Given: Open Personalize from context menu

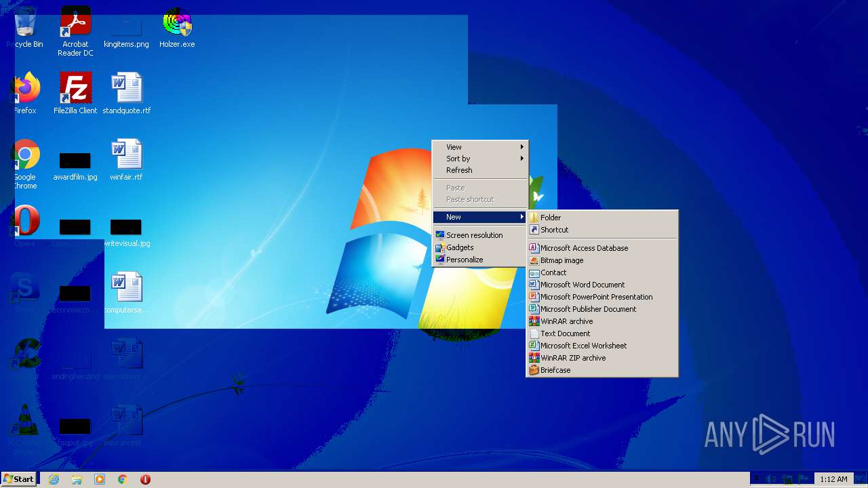Looking at the screenshot, I should pyautogui.click(x=480, y=260).
